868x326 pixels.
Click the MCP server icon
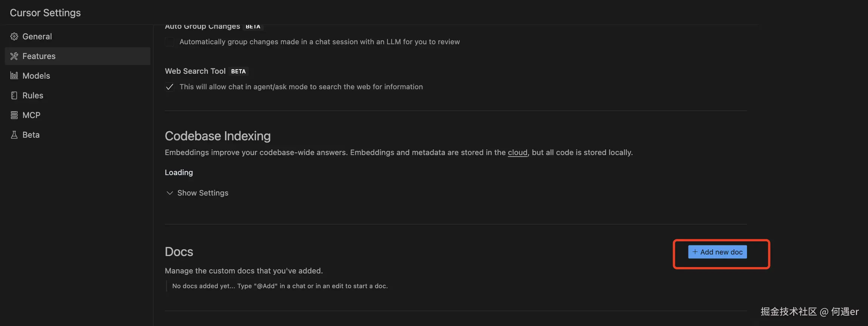(x=14, y=115)
